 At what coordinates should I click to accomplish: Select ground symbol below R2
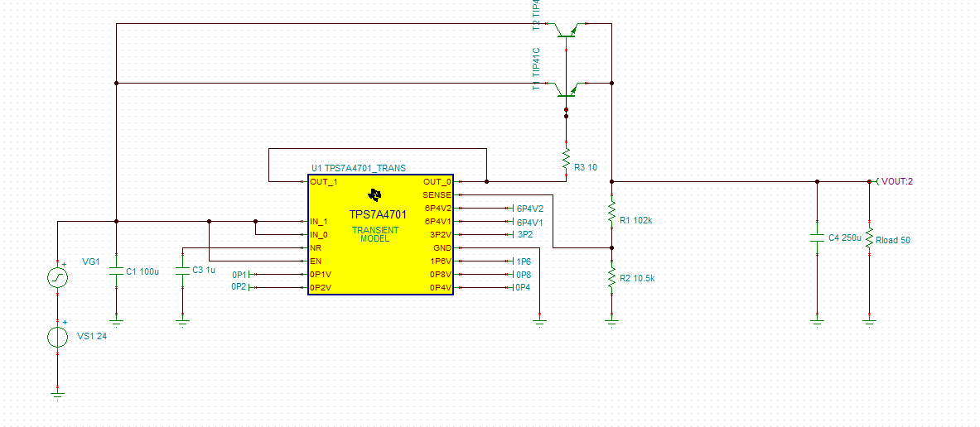tap(612, 322)
